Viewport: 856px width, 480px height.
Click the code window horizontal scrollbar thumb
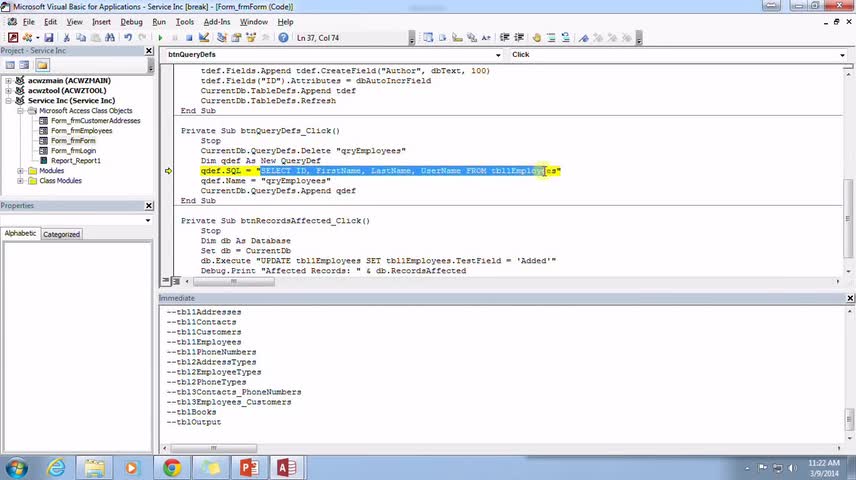[234, 281]
